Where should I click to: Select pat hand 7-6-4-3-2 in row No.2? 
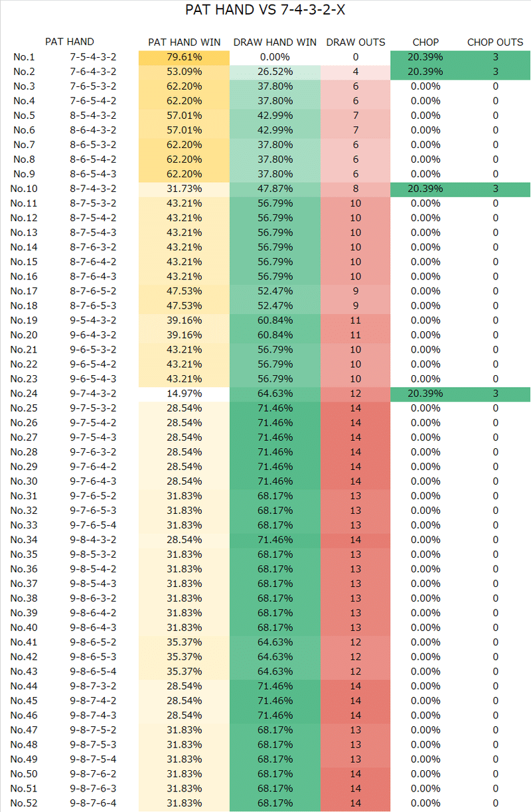[x=93, y=72]
